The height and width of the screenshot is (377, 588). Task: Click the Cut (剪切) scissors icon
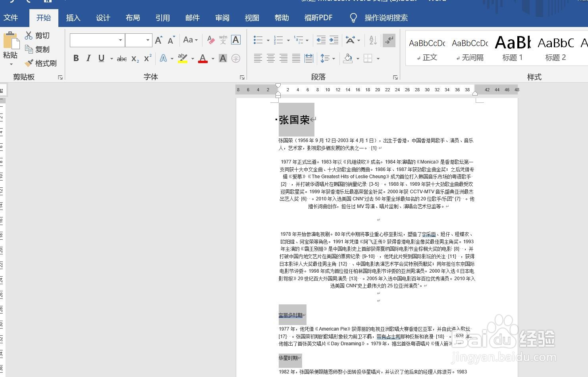pos(29,35)
